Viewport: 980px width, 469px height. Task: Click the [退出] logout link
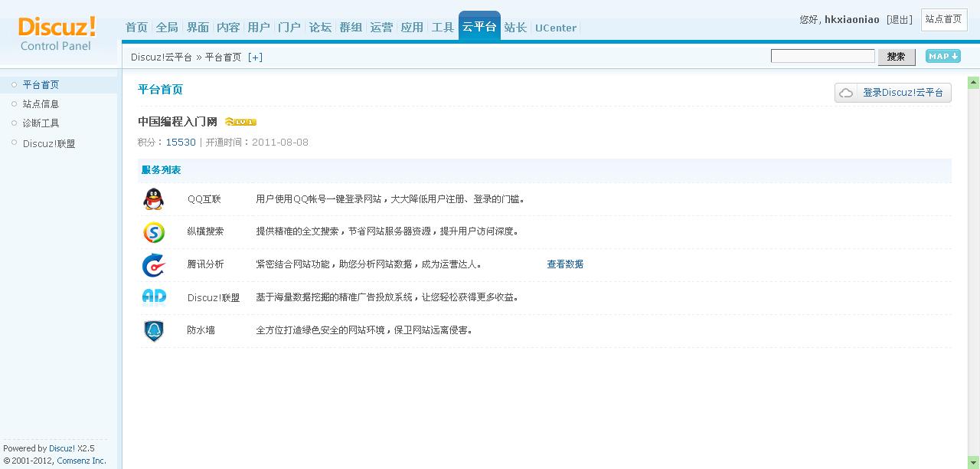coord(900,20)
